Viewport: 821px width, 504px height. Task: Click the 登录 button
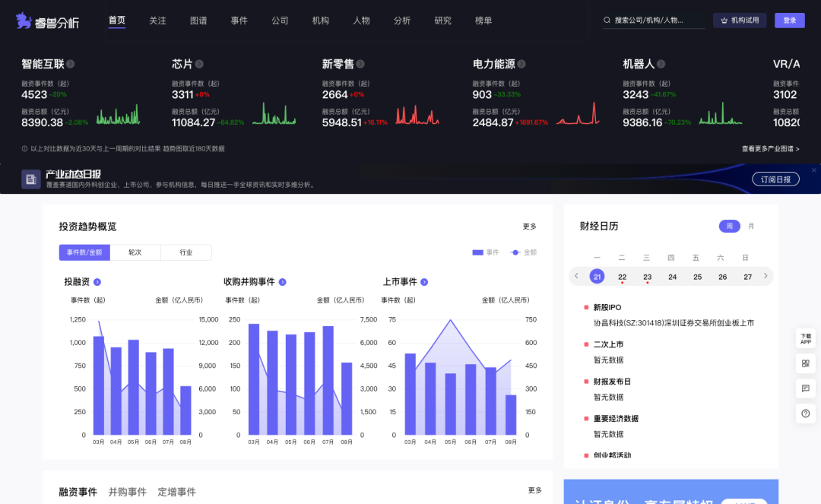click(x=790, y=21)
